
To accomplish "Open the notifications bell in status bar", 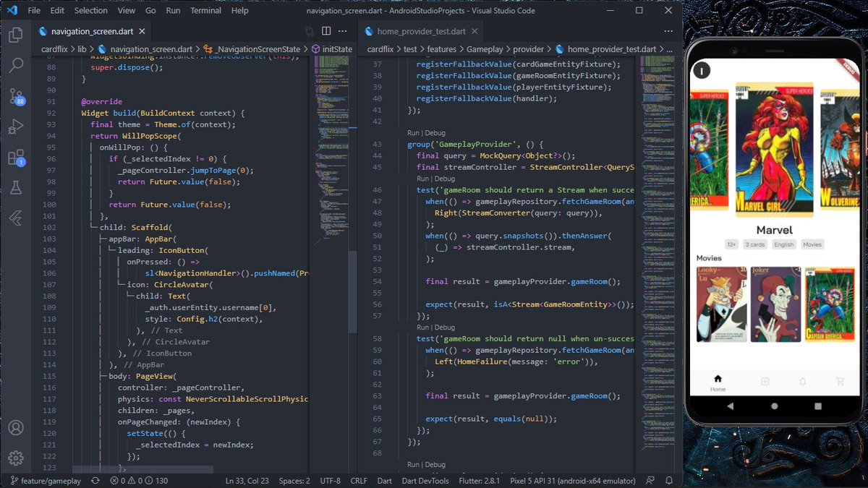I will click(x=669, y=481).
